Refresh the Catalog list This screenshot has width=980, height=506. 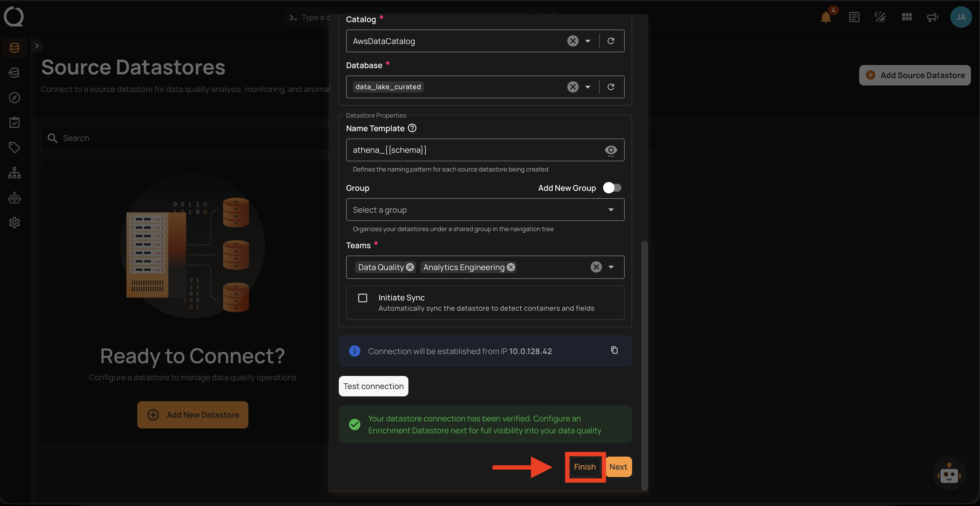(x=611, y=41)
